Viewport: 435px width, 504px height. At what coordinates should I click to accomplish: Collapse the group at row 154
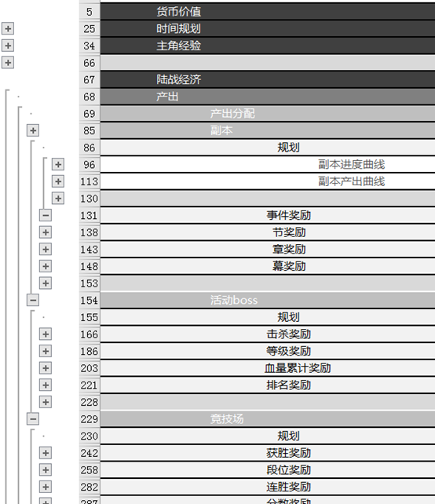pyautogui.click(x=33, y=300)
